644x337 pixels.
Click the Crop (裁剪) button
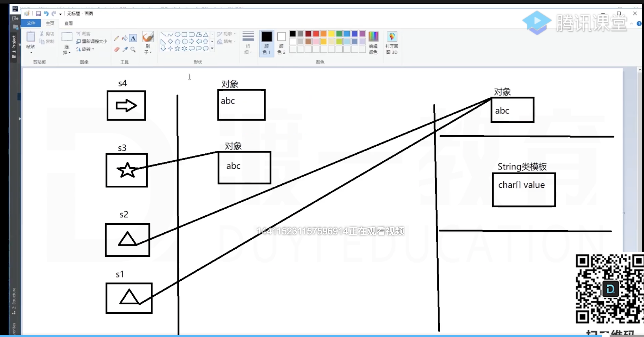(x=84, y=34)
